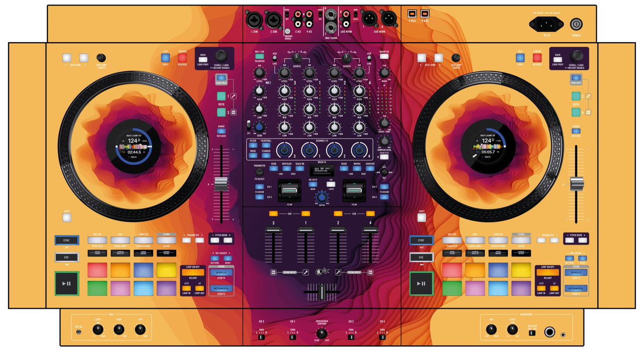This screenshot has width=644, height=351.
Task: Click the channel 3 volume fader
Action: pos(274,231)
